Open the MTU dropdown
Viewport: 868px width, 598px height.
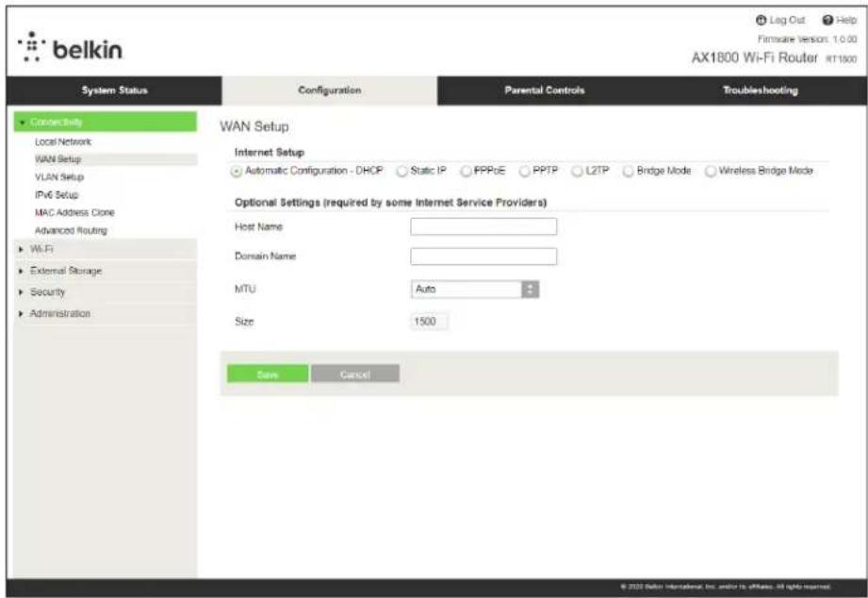(x=475, y=290)
